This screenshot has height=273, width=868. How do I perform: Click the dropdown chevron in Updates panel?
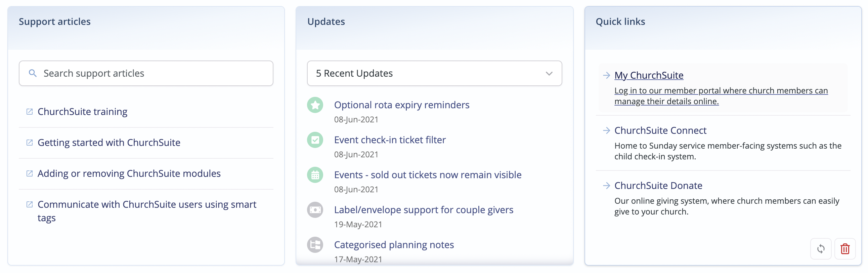[x=549, y=74]
